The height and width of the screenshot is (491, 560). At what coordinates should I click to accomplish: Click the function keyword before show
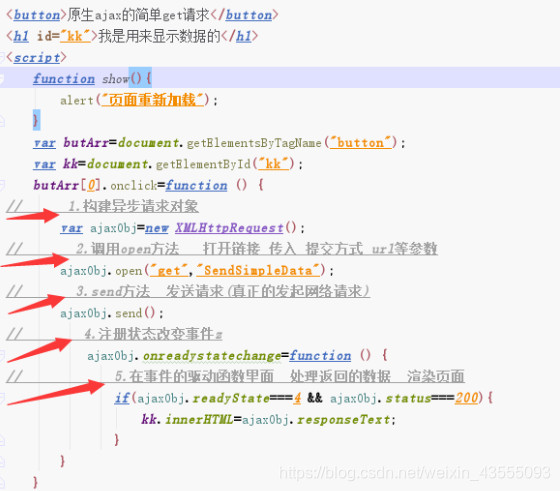64,79
